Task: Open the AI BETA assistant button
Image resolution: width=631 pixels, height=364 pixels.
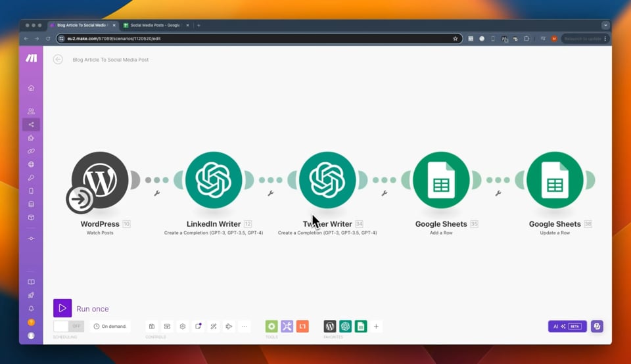Action: pos(567,326)
